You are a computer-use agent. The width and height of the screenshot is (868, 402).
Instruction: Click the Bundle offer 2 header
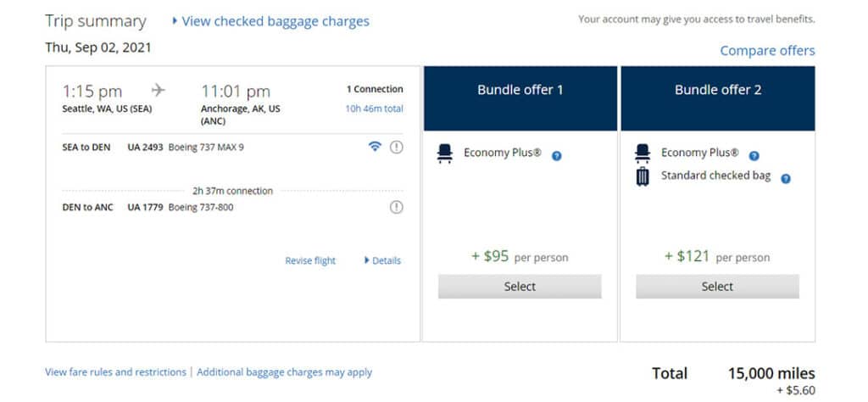(718, 98)
